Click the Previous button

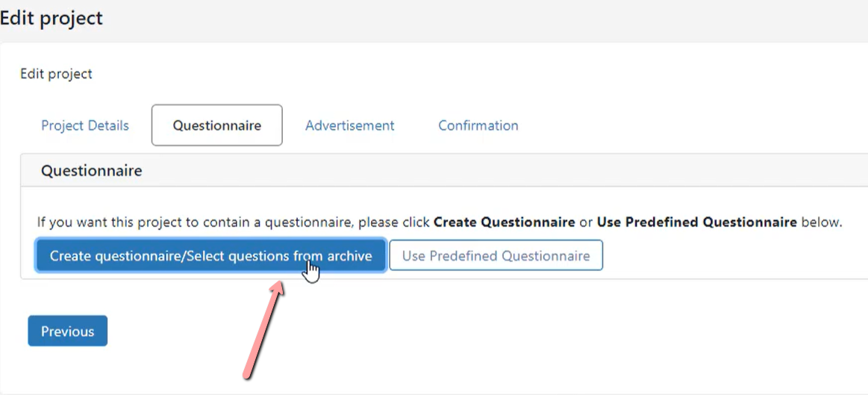click(x=67, y=332)
